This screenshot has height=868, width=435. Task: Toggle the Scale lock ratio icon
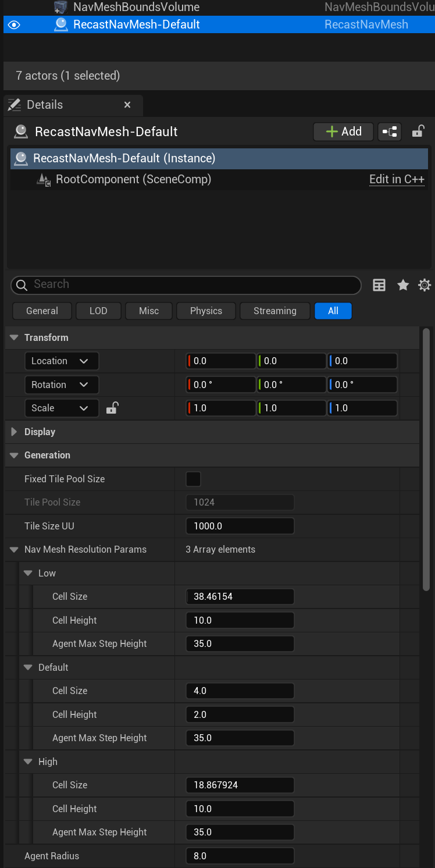pos(112,408)
